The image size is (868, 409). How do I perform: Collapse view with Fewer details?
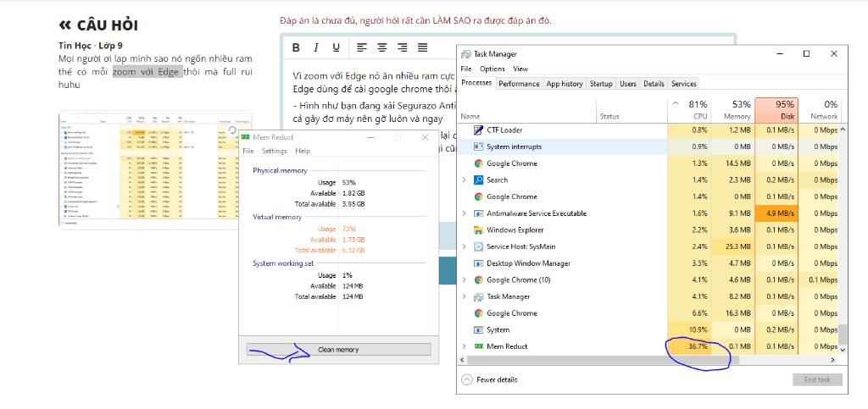coord(489,379)
